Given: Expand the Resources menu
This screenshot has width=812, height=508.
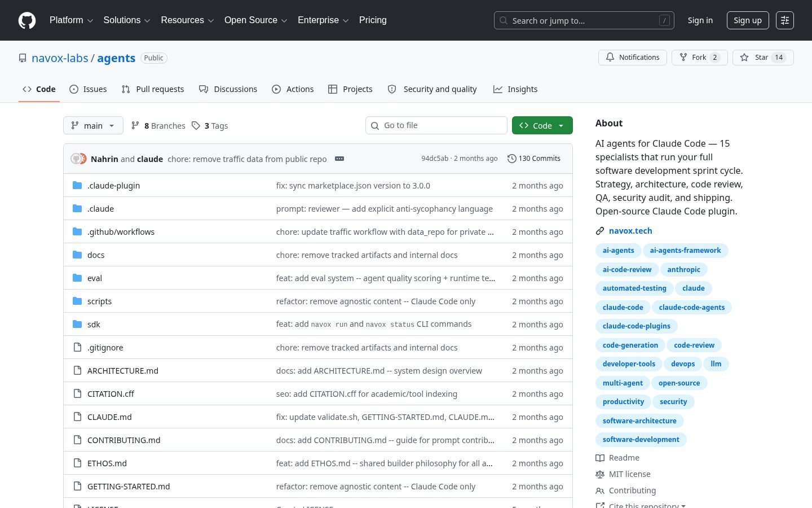Looking at the screenshot, I should point(187,20).
